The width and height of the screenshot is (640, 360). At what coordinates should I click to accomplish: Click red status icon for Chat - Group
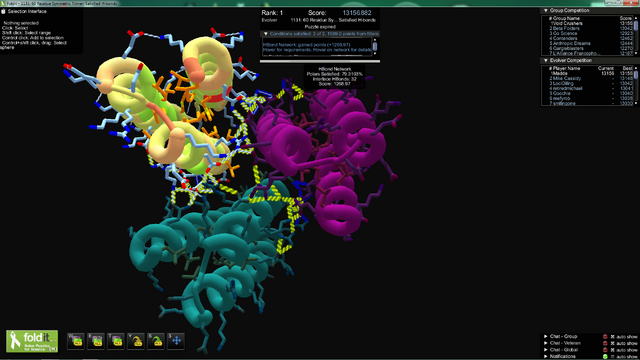pos(605,337)
